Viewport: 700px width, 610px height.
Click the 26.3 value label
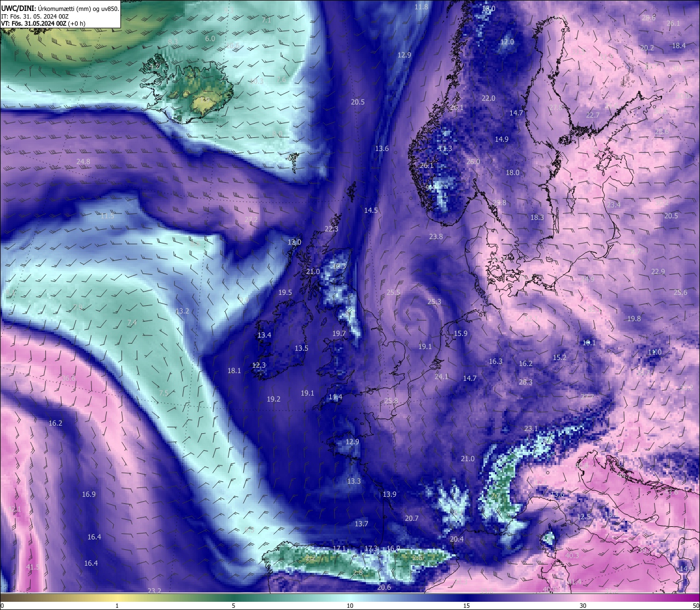pos(526,382)
